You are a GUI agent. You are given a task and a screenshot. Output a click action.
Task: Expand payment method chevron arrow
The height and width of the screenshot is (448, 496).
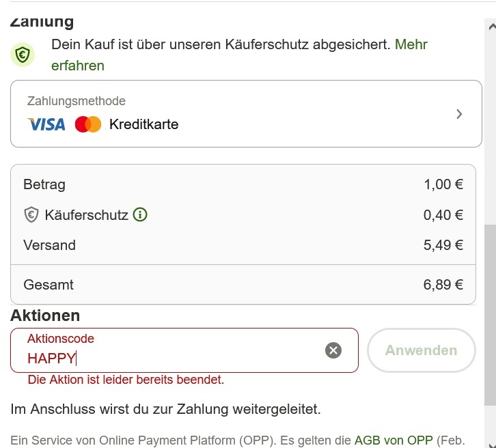[x=459, y=114]
